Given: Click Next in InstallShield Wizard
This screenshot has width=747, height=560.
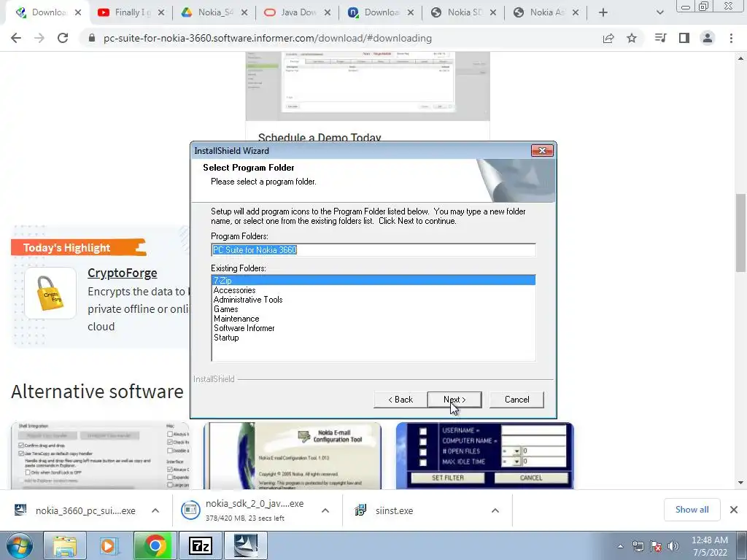Looking at the screenshot, I should (x=454, y=400).
